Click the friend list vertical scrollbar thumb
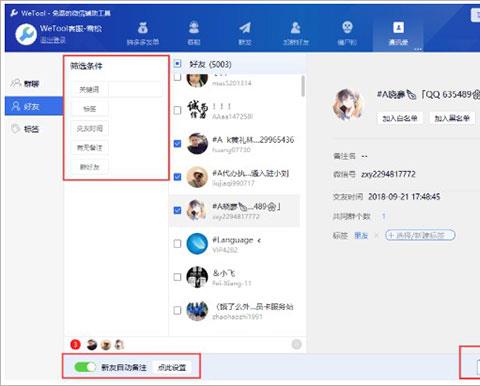 click(303, 86)
